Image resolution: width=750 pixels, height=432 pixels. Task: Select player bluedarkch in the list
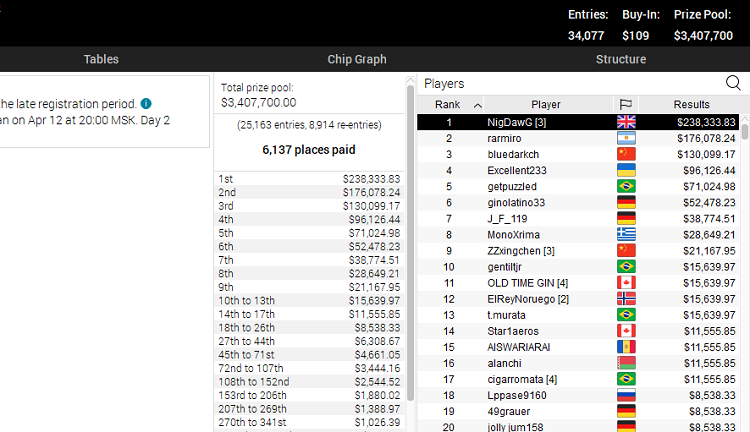click(578, 154)
